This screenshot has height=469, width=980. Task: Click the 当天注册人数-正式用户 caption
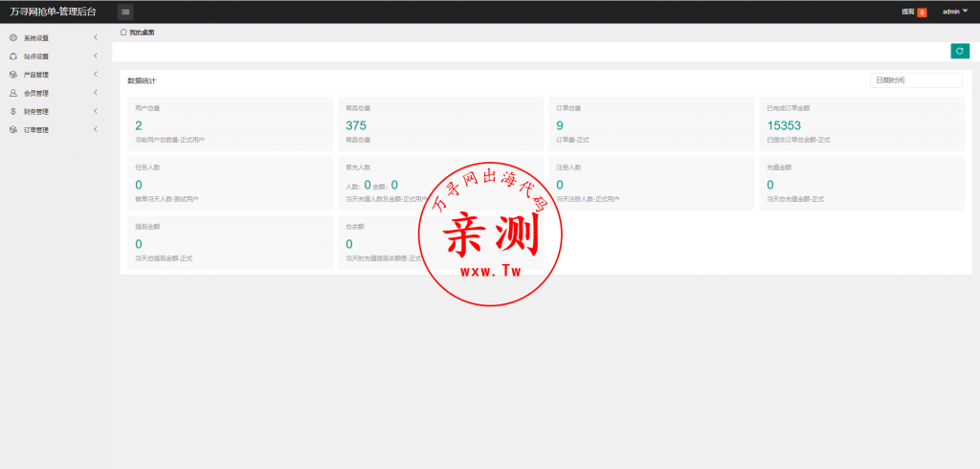(588, 199)
